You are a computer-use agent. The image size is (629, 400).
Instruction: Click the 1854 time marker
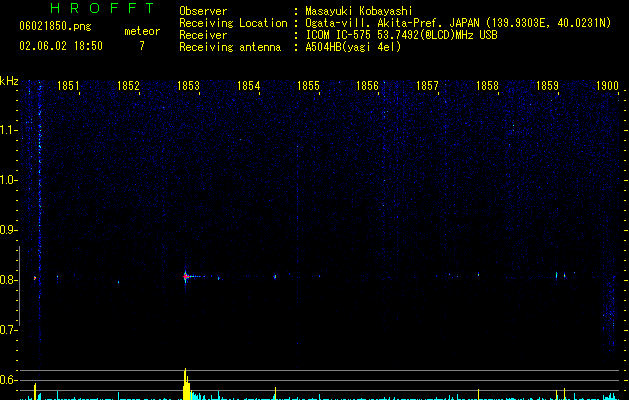pyautogui.click(x=248, y=86)
